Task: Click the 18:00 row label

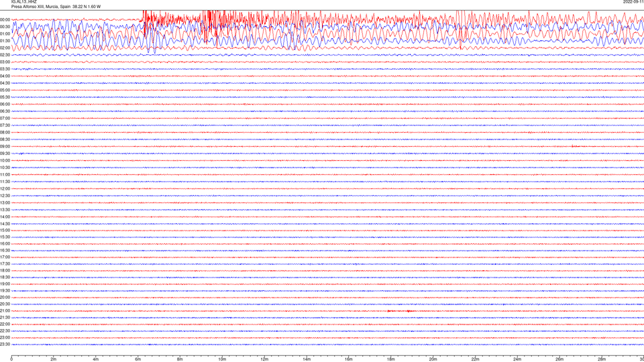Action: click(5, 270)
